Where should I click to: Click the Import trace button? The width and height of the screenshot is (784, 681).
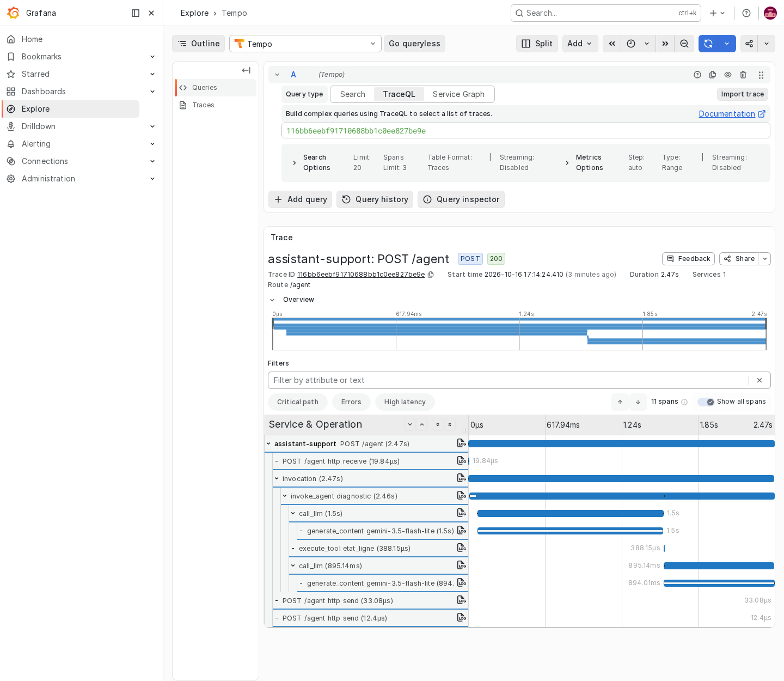[x=743, y=94]
